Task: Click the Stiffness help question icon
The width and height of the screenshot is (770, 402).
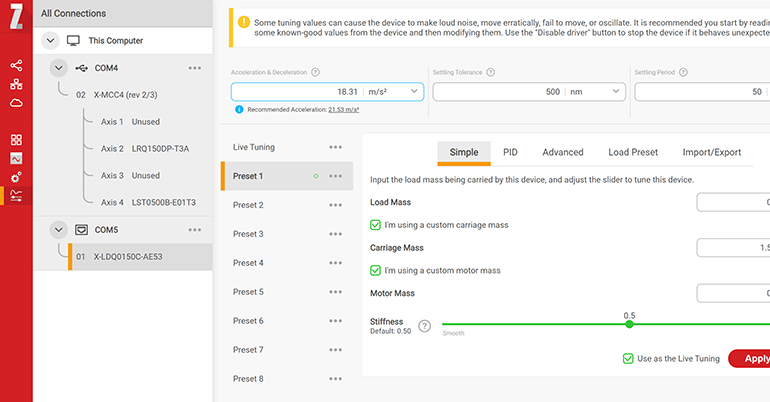Action: [x=425, y=326]
